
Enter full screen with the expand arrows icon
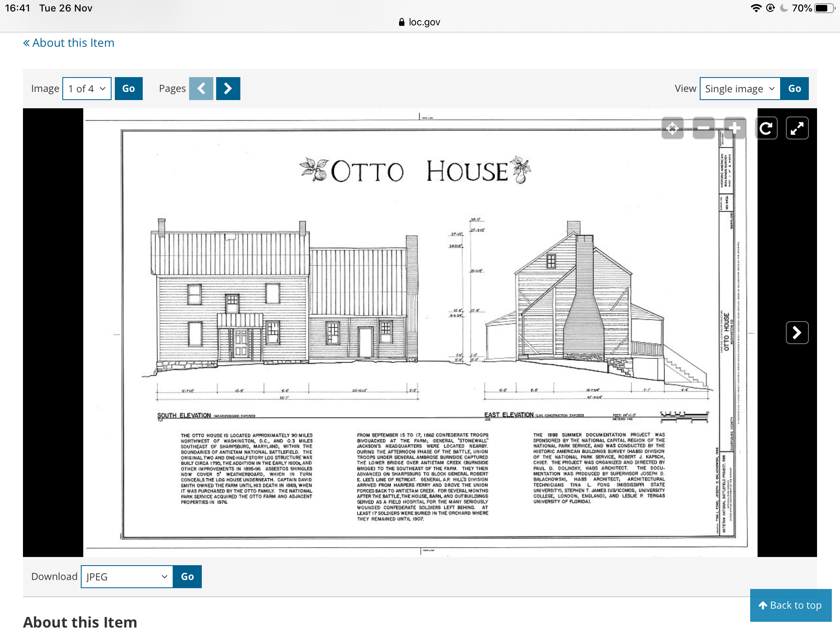point(797,128)
